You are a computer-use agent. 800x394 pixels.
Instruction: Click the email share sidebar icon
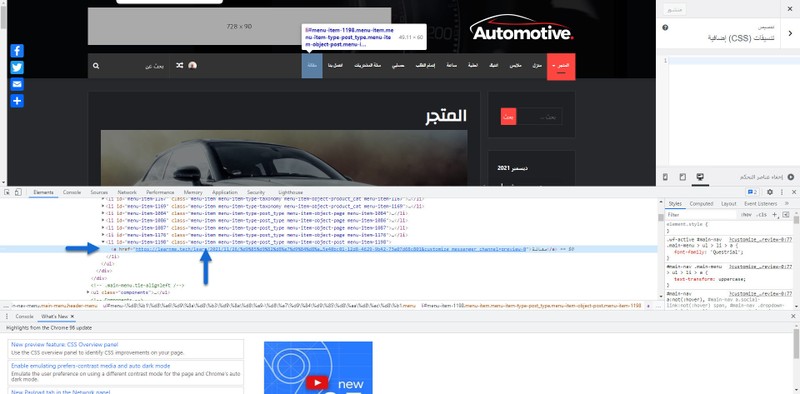17,84
